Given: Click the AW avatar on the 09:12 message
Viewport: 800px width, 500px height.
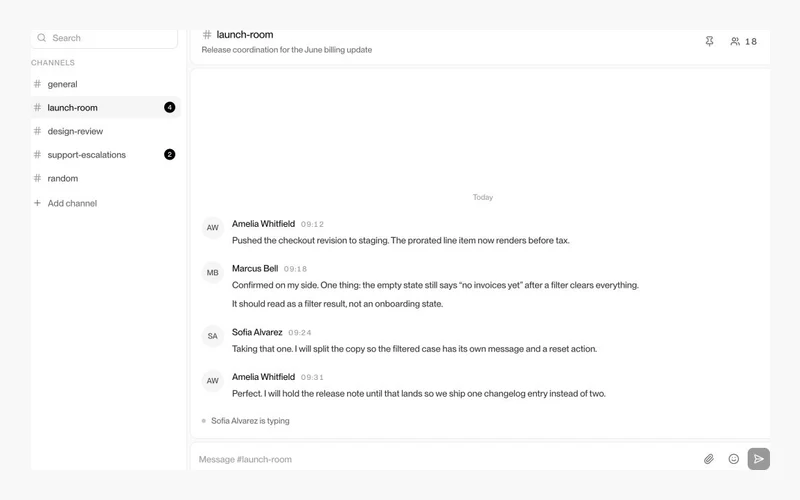Looking at the screenshot, I should (213, 228).
